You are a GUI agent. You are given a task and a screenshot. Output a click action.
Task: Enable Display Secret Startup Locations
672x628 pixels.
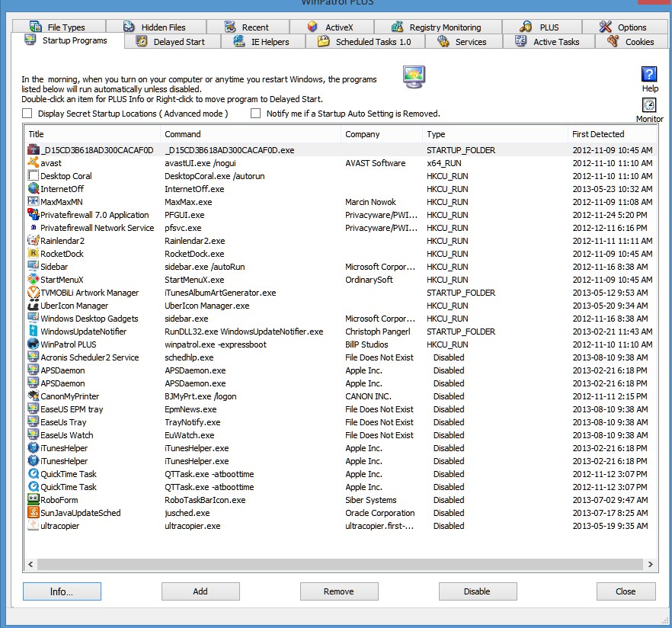[27, 113]
